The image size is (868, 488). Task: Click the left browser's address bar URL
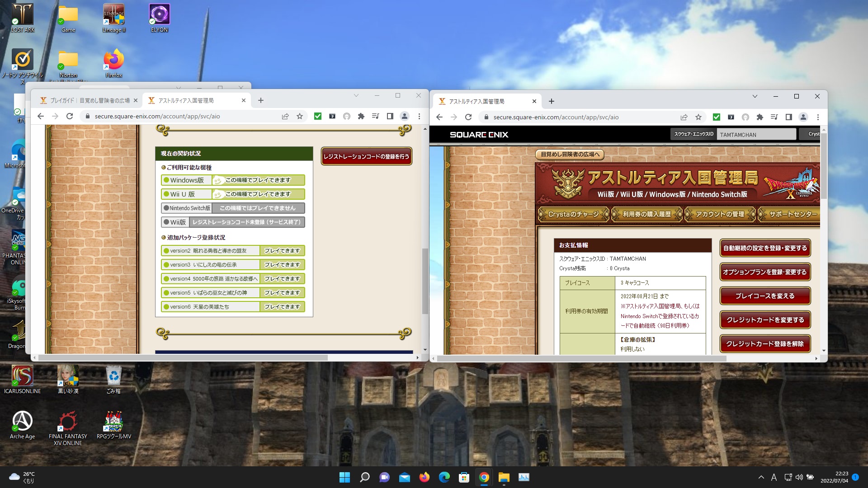click(x=157, y=116)
